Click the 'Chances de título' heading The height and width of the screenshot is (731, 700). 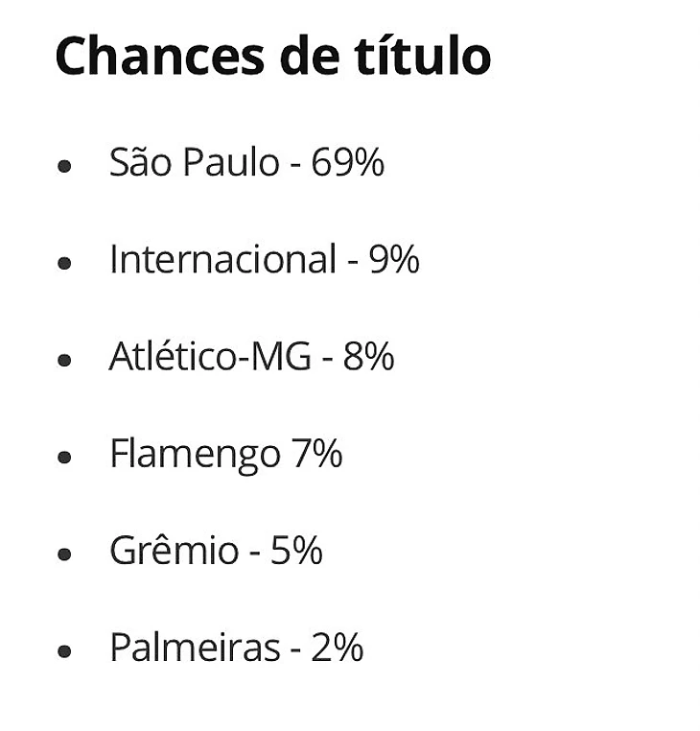pos(272,56)
